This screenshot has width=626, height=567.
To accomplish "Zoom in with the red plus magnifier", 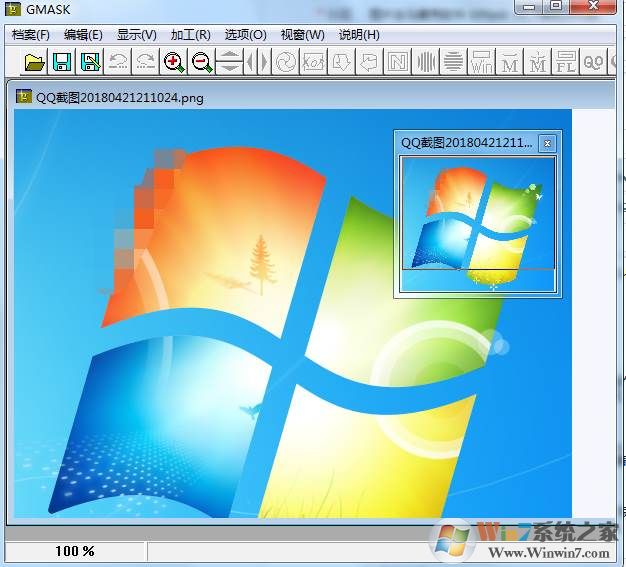I will pyautogui.click(x=174, y=62).
